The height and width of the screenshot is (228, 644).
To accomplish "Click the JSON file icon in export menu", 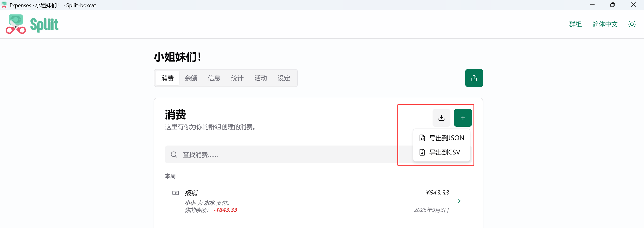I will [x=422, y=138].
